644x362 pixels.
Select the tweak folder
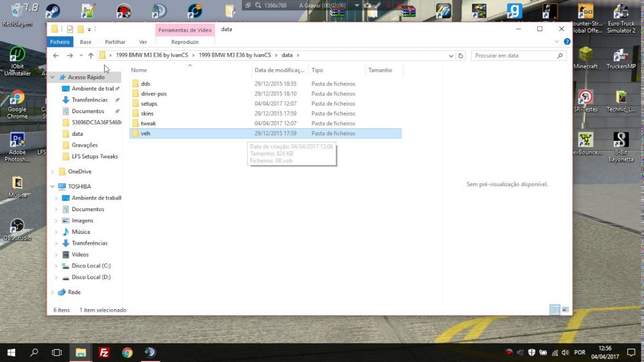pos(266,123)
